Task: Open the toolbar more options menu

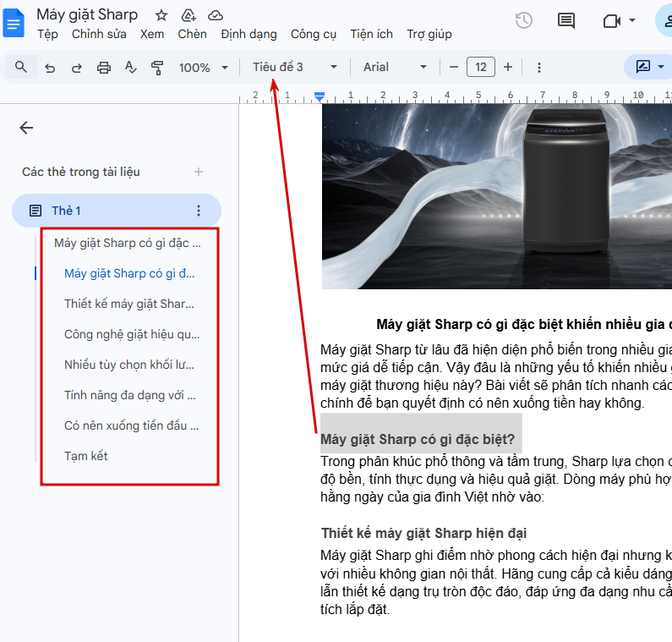Action: click(539, 68)
